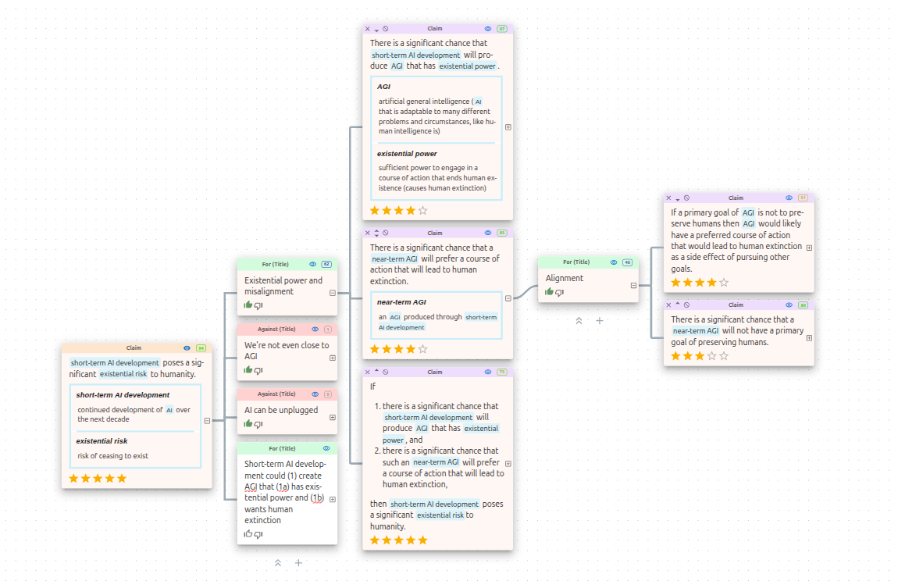Click the plus expander on AI can be unplugged
The height and width of the screenshot is (588, 898).
point(331,415)
